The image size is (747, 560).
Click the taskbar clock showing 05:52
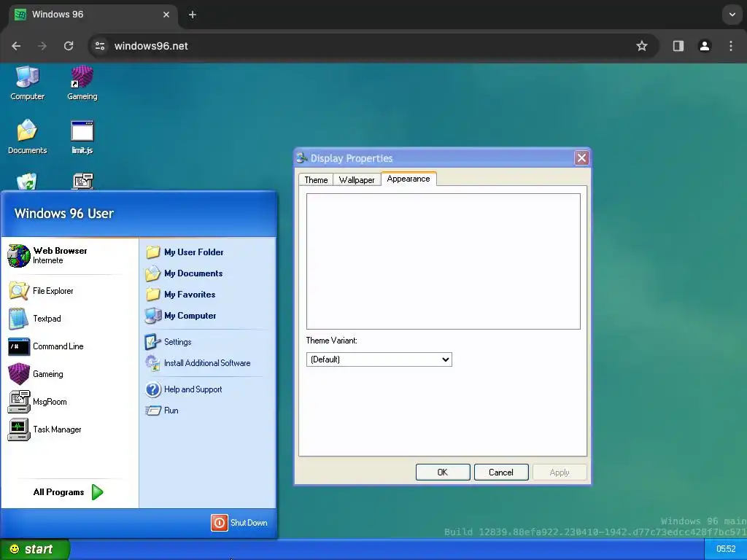pos(726,549)
